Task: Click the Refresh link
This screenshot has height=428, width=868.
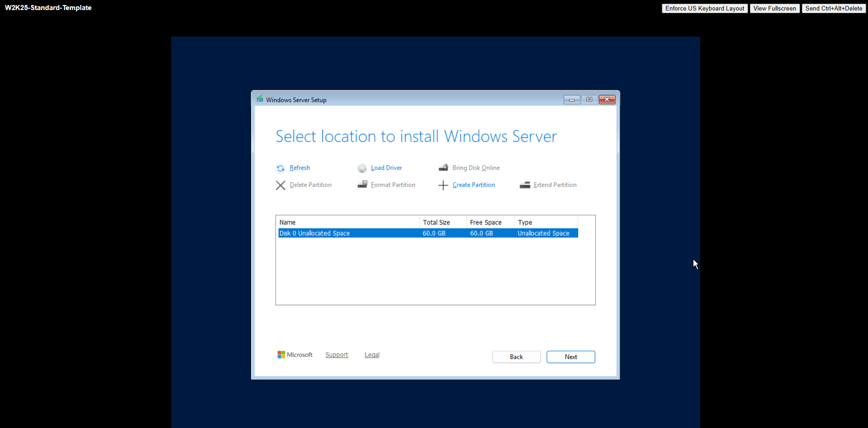Action: [300, 168]
